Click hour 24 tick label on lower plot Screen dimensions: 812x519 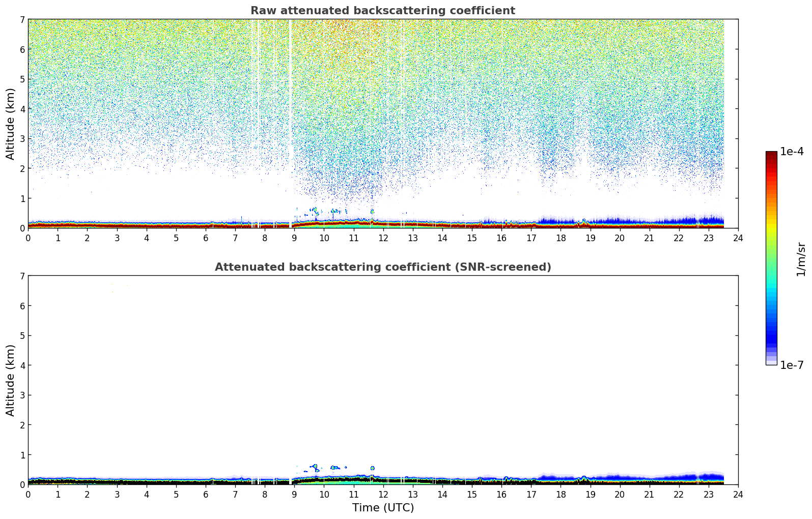pyautogui.click(x=738, y=495)
